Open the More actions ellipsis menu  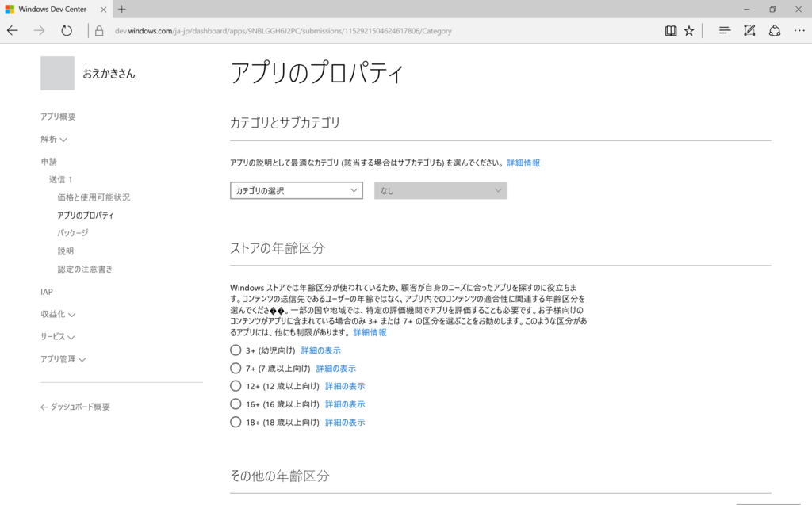(x=799, y=31)
